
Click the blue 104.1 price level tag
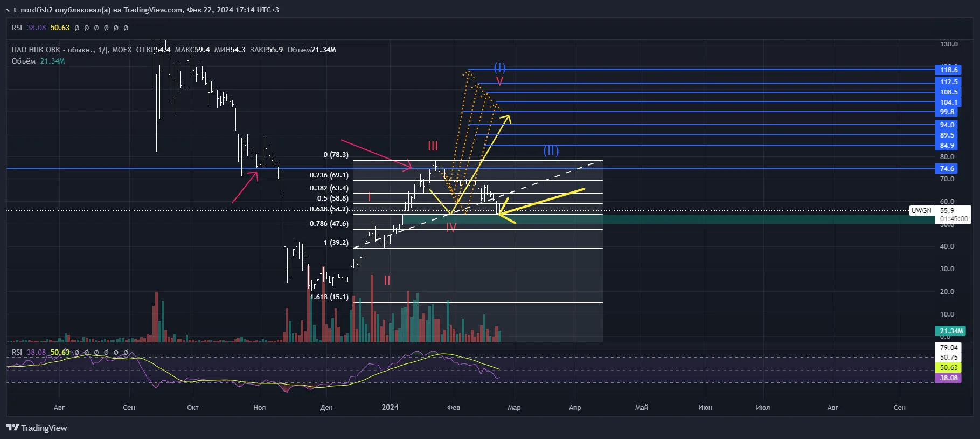coord(949,102)
